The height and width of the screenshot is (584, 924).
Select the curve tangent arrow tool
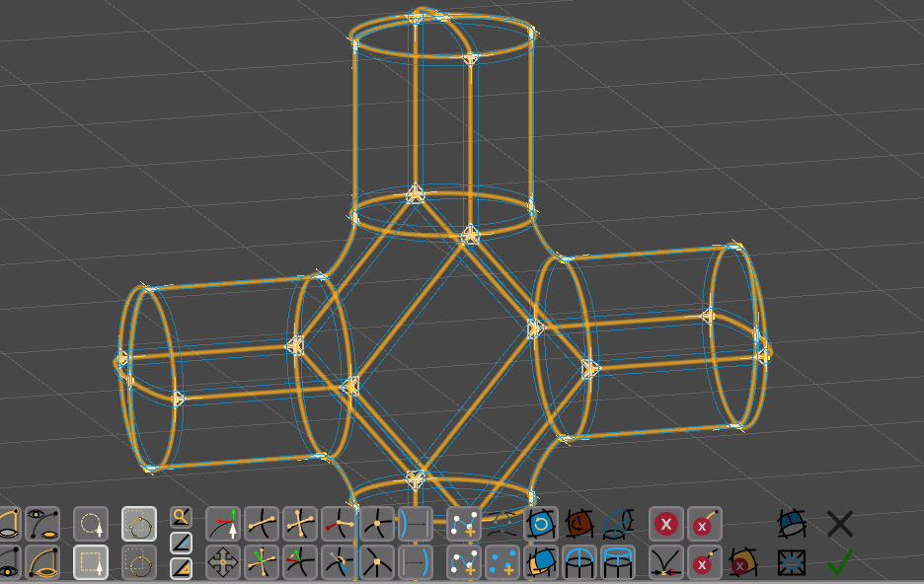pyautogui.click(x=223, y=524)
